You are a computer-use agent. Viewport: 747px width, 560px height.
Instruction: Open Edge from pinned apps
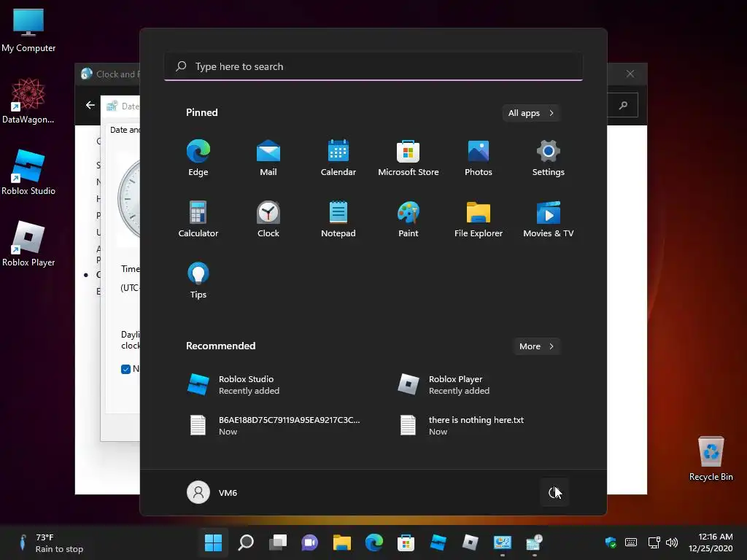(x=198, y=158)
